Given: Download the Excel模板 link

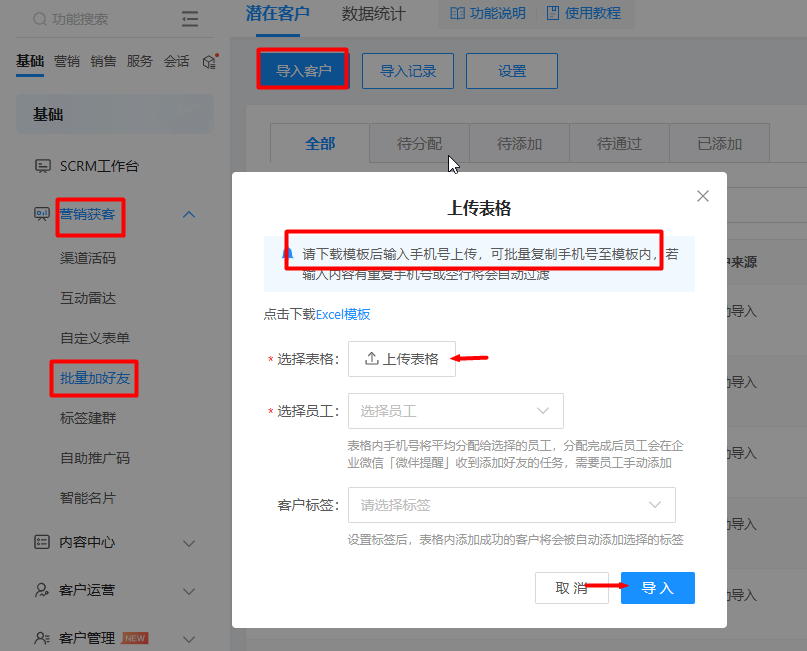Looking at the screenshot, I should click(343, 314).
